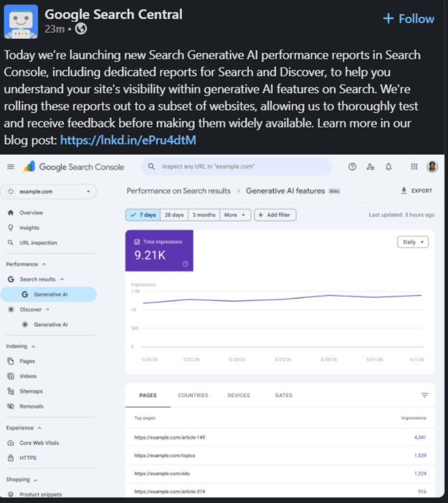Viewport: 448px width, 503px height.
Task: Switch to the DEVICES tab
Action: pyautogui.click(x=239, y=395)
